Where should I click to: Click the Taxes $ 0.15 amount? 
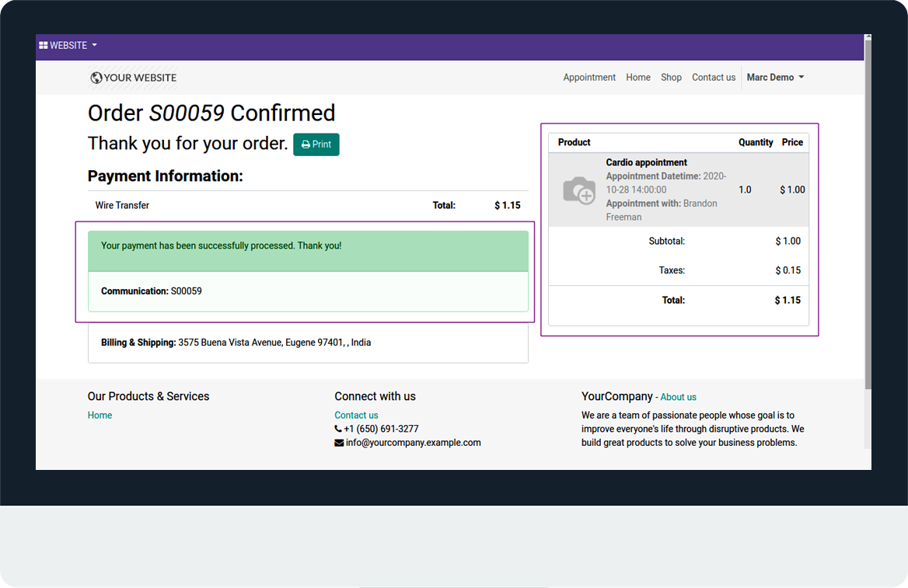click(788, 270)
